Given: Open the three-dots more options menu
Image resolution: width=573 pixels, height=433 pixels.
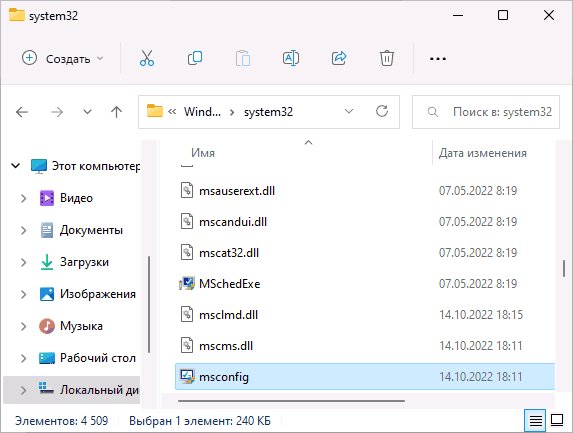Looking at the screenshot, I should coord(437,59).
